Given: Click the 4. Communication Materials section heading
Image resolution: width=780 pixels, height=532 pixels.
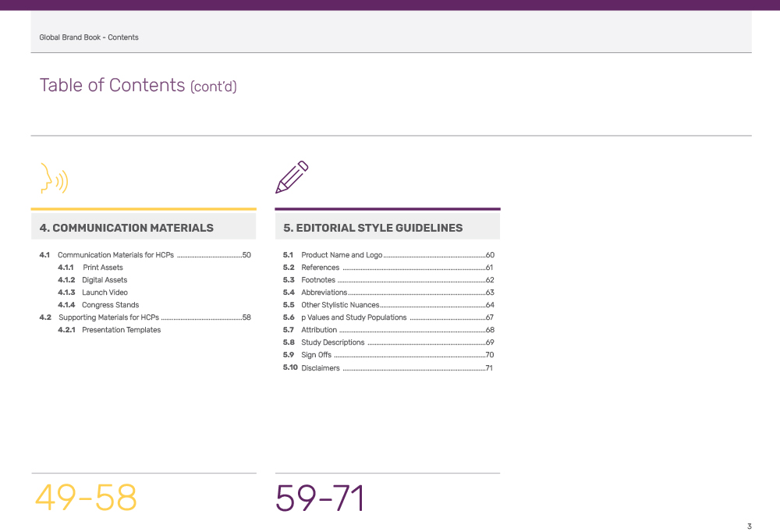Looking at the screenshot, I should [126, 228].
